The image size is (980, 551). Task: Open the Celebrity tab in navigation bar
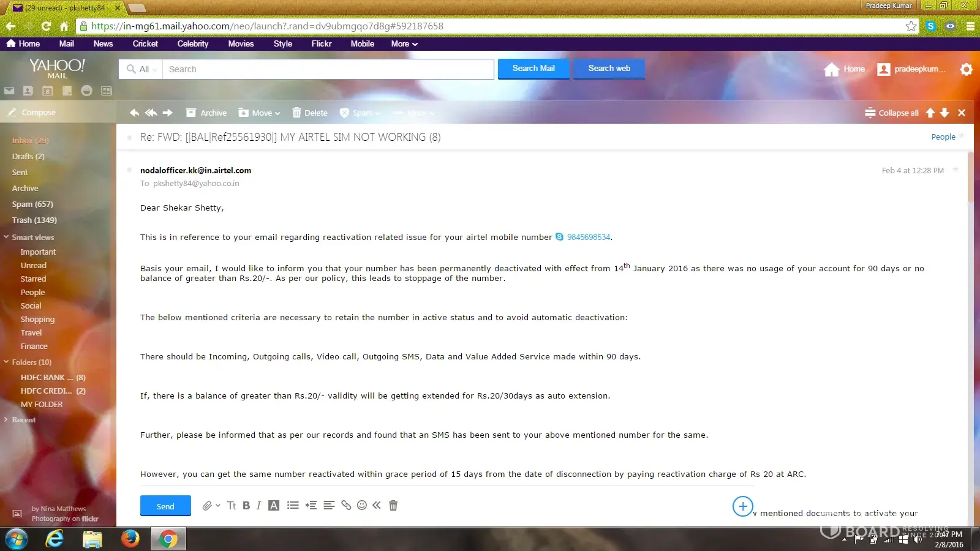click(193, 43)
